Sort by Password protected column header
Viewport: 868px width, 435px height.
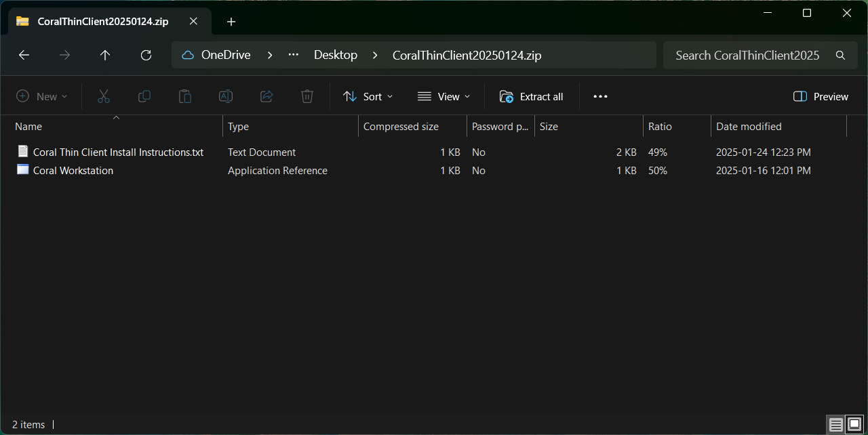(500, 127)
